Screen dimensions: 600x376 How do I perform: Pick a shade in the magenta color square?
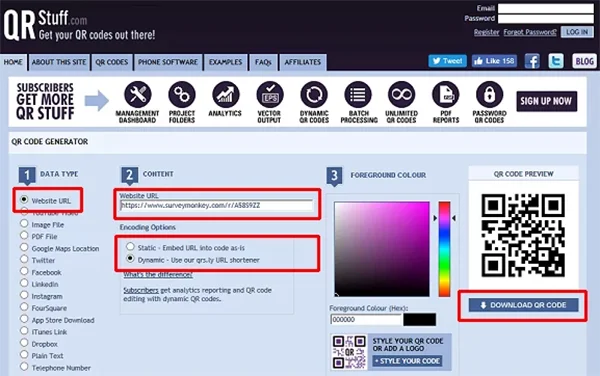tap(382, 249)
